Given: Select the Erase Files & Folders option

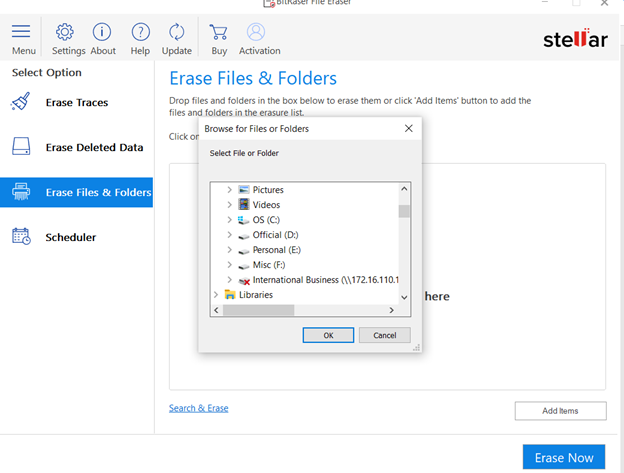Looking at the screenshot, I should (x=76, y=192).
